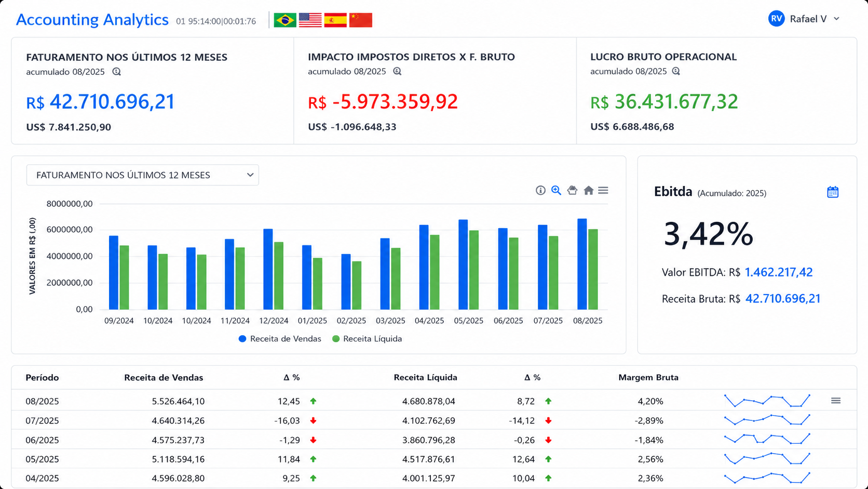Click margin cell 4,20%
This screenshot has width=868, height=489.
click(x=650, y=401)
